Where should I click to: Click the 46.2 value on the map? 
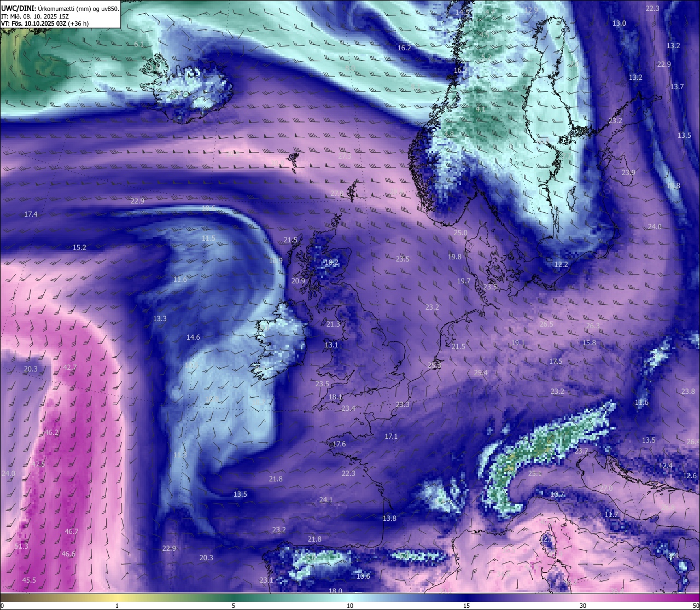51,432
